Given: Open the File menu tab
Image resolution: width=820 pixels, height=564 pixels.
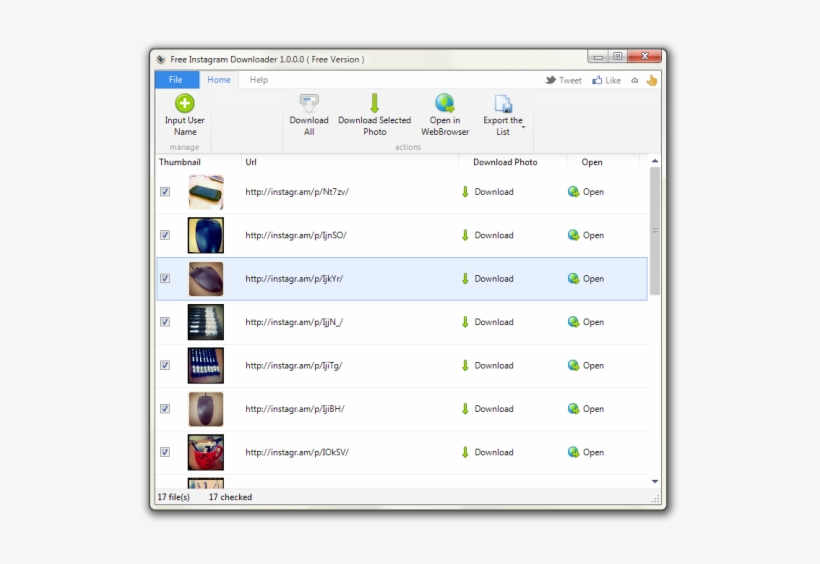Looking at the screenshot, I should click(177, 80).
